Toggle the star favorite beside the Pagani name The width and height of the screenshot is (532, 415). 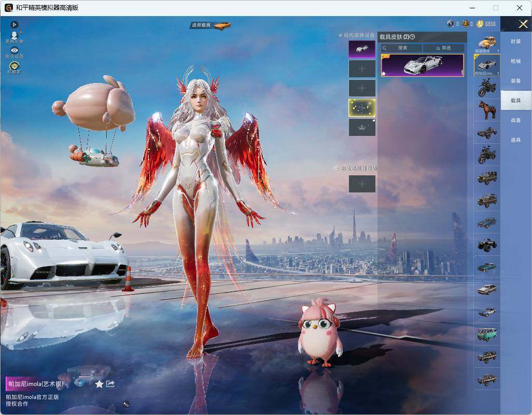(x=99, y=384)
